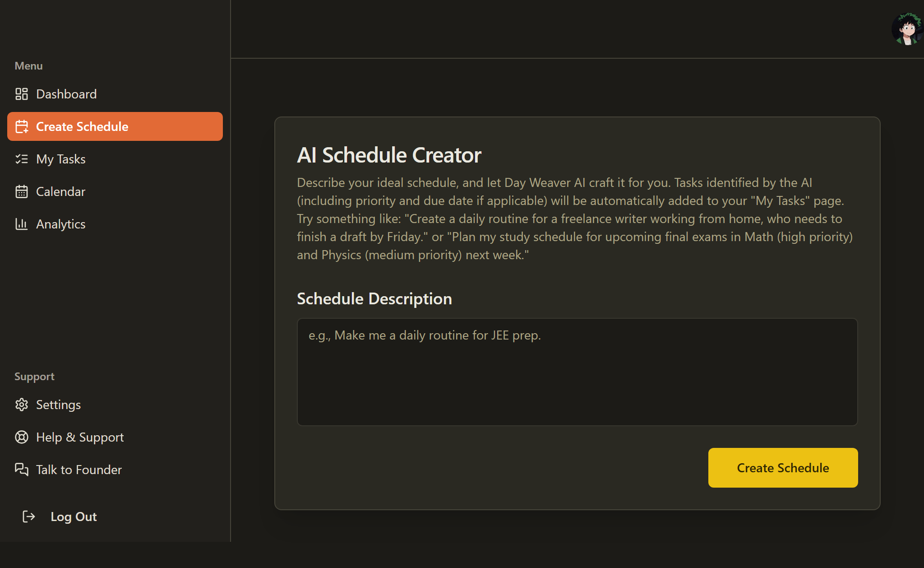Screen dimensions: 924x568
Task: Open Help & Support
Action: pos(79,437)
